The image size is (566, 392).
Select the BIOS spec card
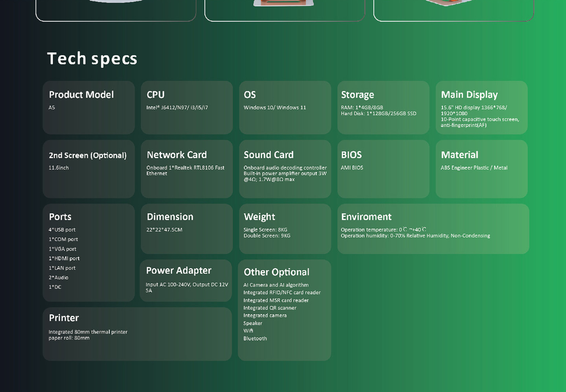click(383, 169)
